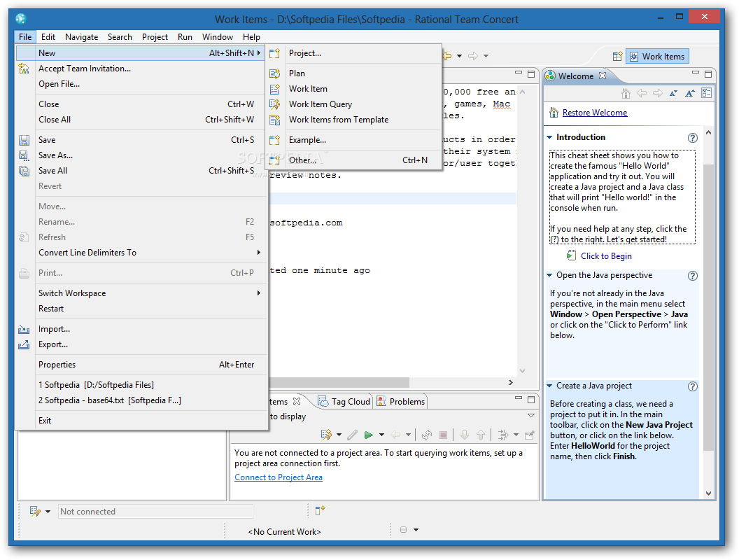Viewport: 739px width, 560px height.
Task: Open the quick search dropdown at bottom-left
Action: click(x=48, y=512)
